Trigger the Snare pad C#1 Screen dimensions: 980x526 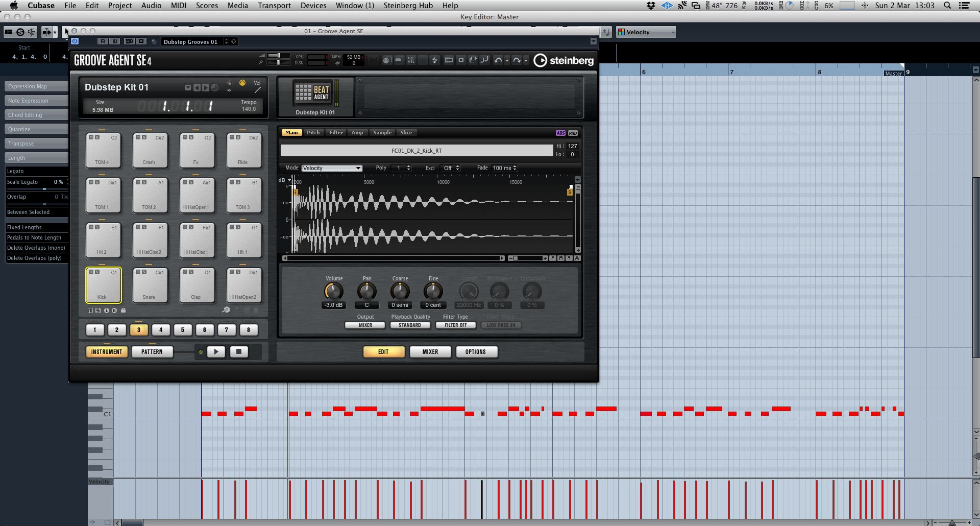tap(149, 285)
